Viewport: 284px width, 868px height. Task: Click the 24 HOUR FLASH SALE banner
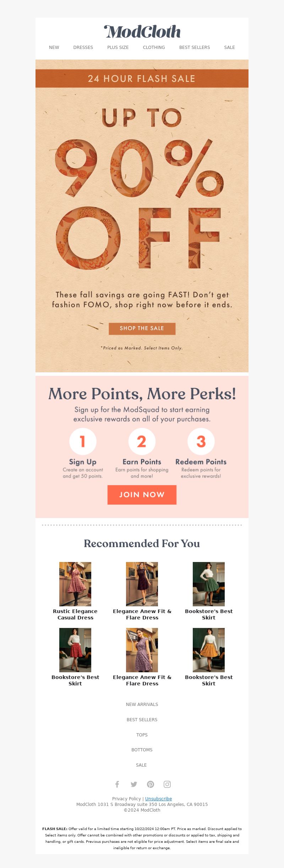click(x=142, y=78)
